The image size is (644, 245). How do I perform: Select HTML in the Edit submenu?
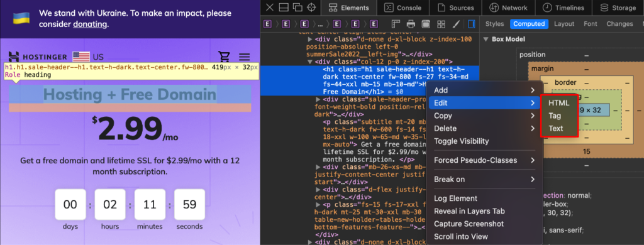tap(558, 103)
